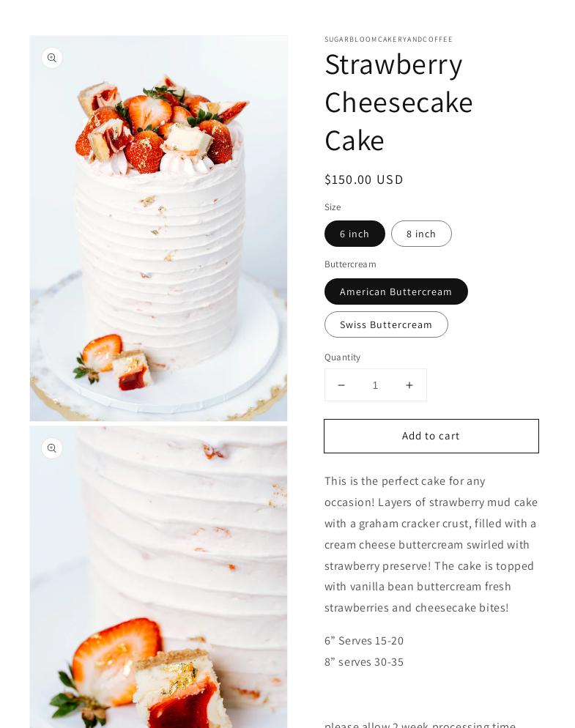Add the cake to cart
Screen dimensions: 575x728
click(431, 436)
